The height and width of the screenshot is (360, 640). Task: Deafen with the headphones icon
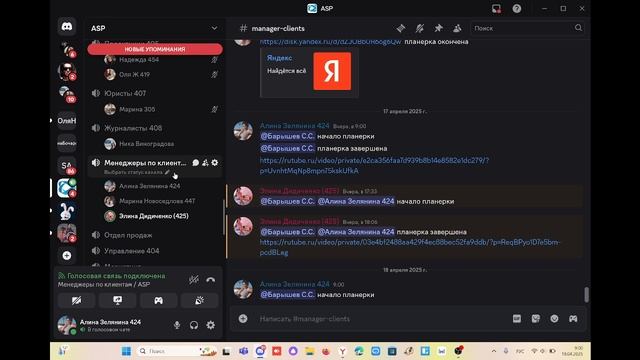194,325
